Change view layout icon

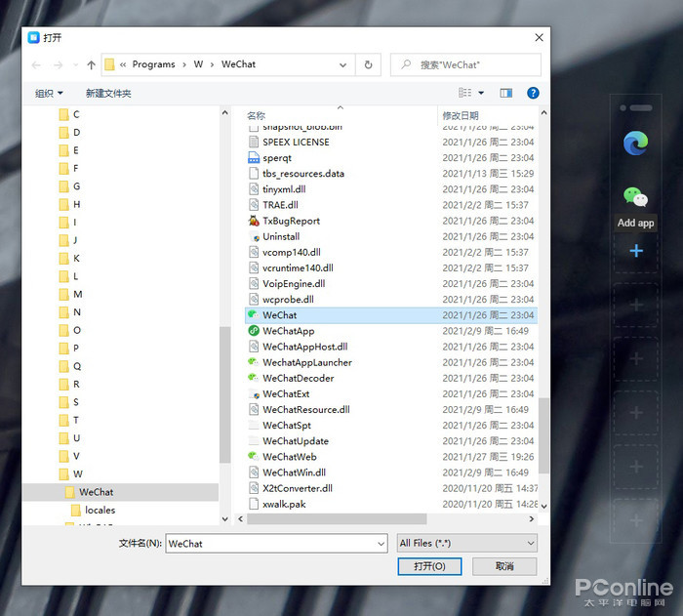pyautogui.click(x=465, y=93)
